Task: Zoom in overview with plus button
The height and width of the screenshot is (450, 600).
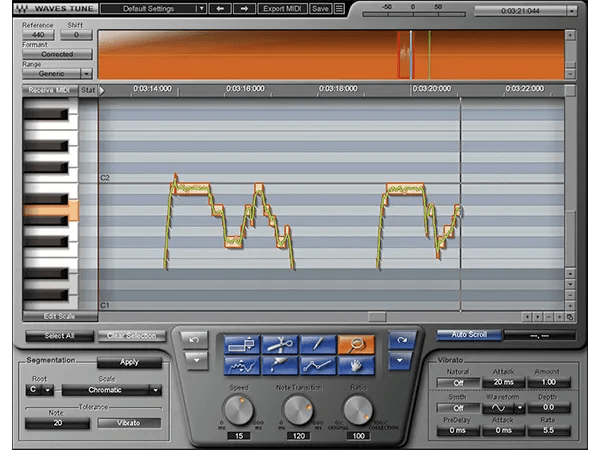Action: tap(570, 35)
